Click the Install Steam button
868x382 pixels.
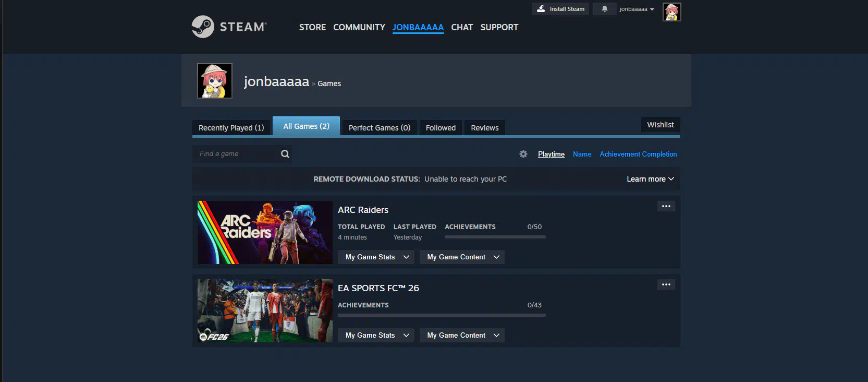point(560,9)
